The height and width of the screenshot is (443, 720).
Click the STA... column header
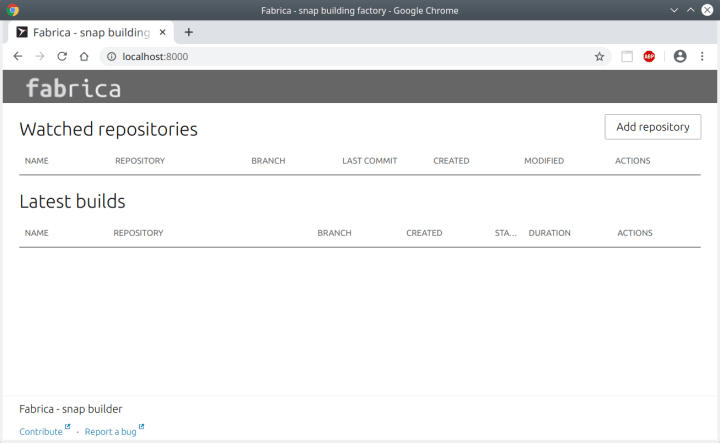506,233
